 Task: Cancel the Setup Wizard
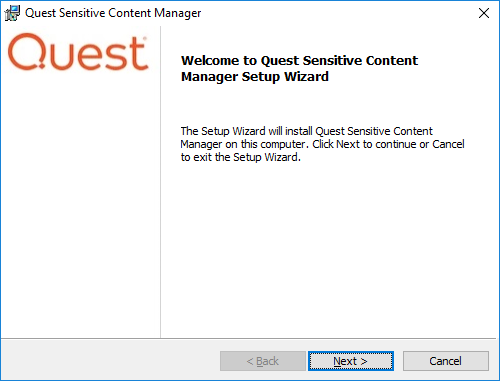[446, 361]
